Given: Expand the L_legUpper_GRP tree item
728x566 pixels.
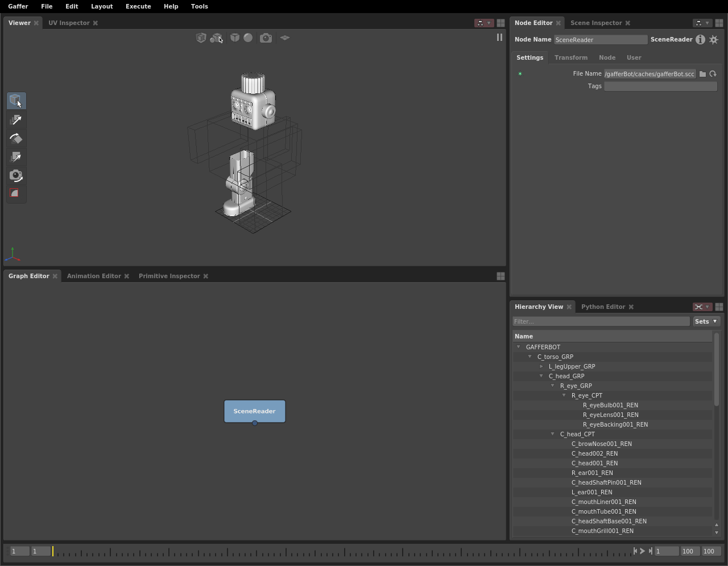Looking at the screenshot, I should 541,367.
